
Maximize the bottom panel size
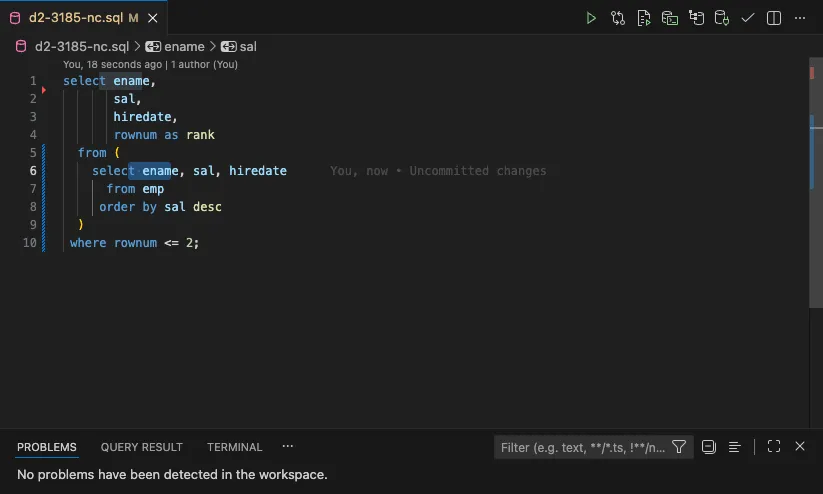pyautogui.click(x=774, y=447)
